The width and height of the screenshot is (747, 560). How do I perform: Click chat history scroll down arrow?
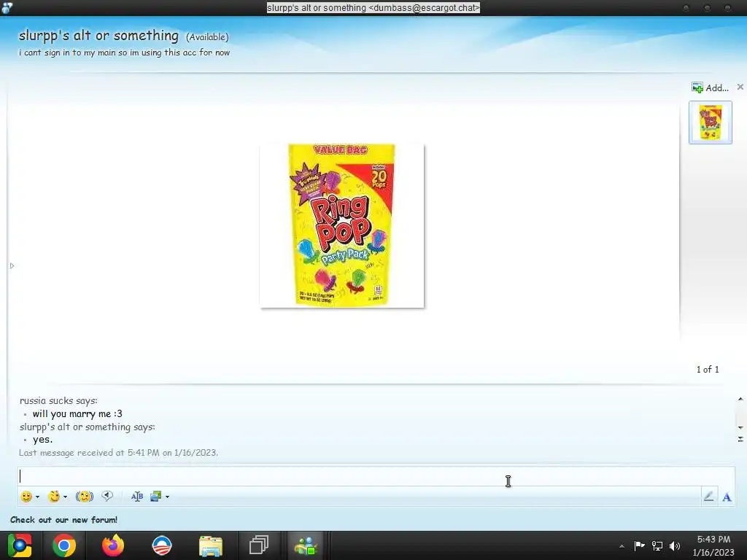(740, 427)
